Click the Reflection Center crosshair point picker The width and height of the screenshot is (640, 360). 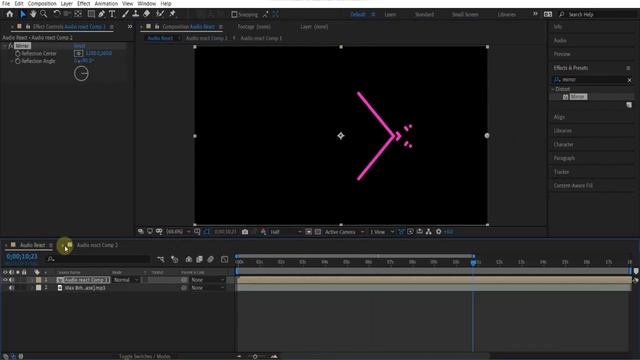pos(79,53)
